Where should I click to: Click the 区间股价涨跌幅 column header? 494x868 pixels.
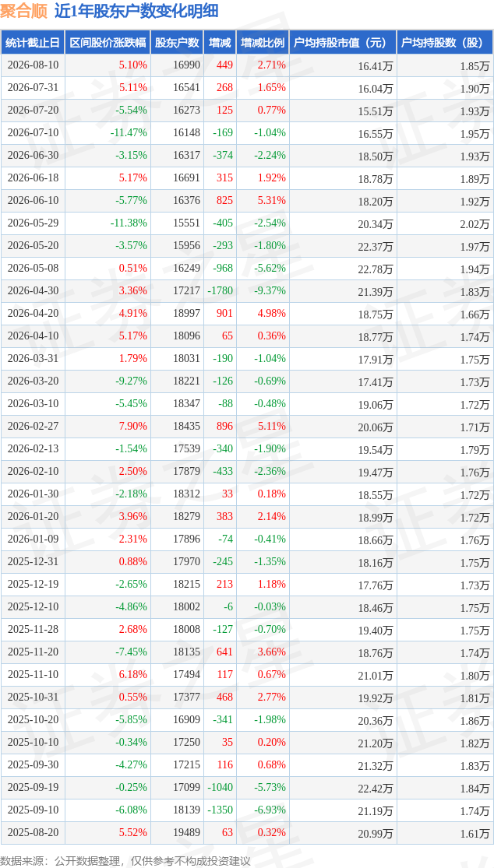[108, 42]
